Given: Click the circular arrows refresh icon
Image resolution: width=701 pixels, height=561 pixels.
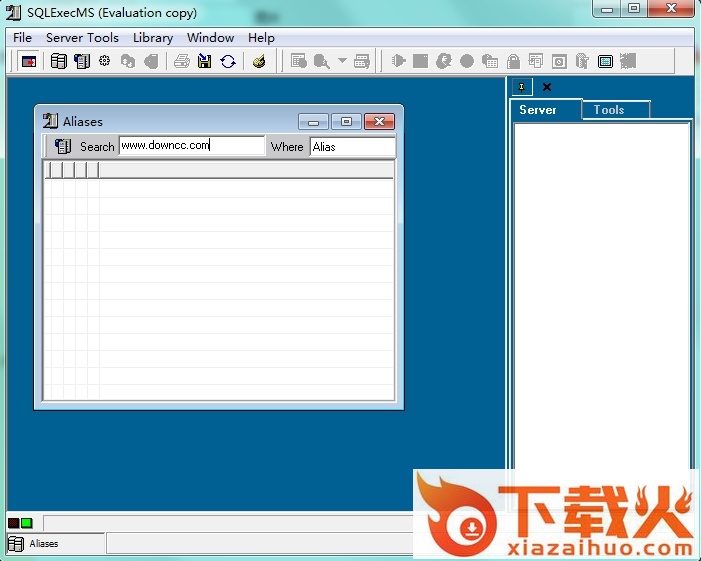Looking at the screenshot, I should pos(228,61).
